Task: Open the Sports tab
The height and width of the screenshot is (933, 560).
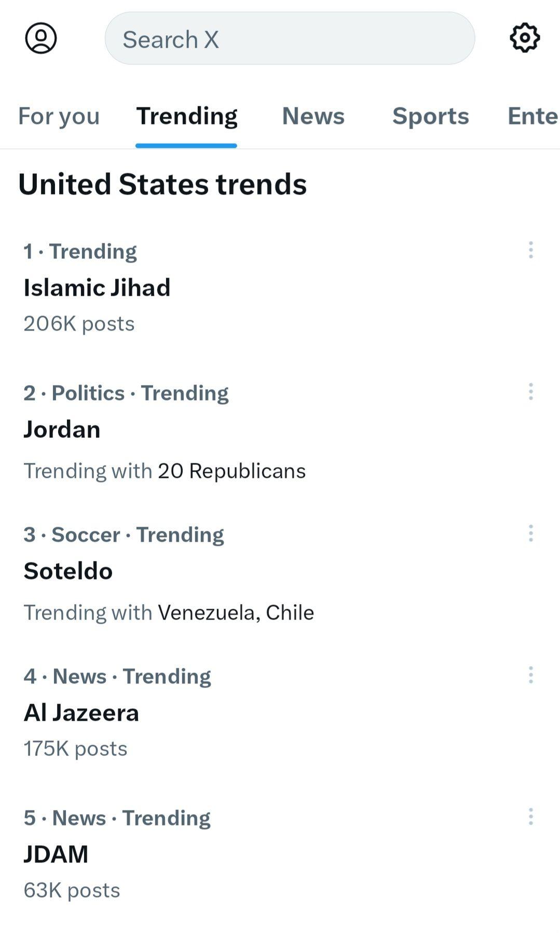Action: 430,116
